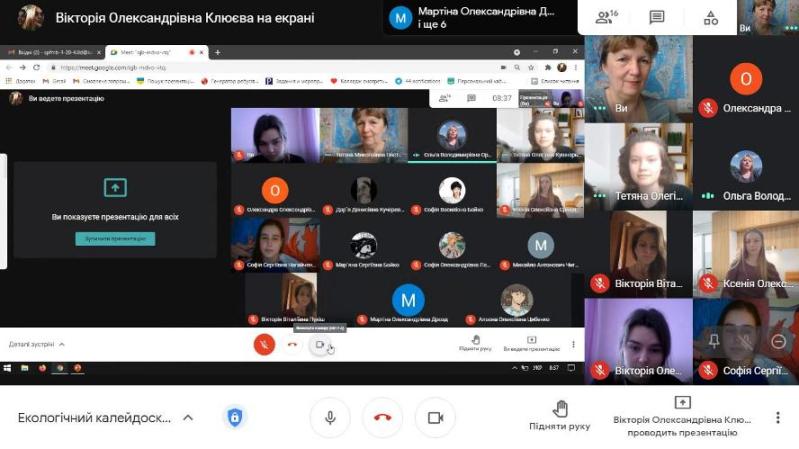The image size is (799, 449).
Task: Select the Ольга Волод… participant tile
Action: (746, 167)
